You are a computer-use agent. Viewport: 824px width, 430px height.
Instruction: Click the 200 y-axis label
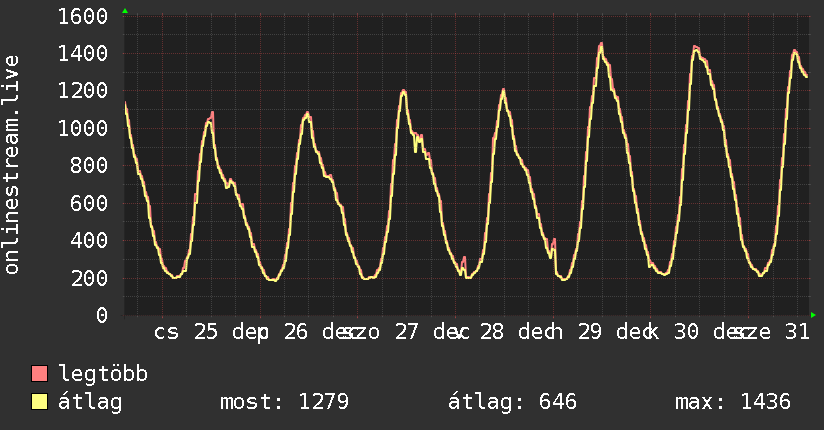pos(89,278)
